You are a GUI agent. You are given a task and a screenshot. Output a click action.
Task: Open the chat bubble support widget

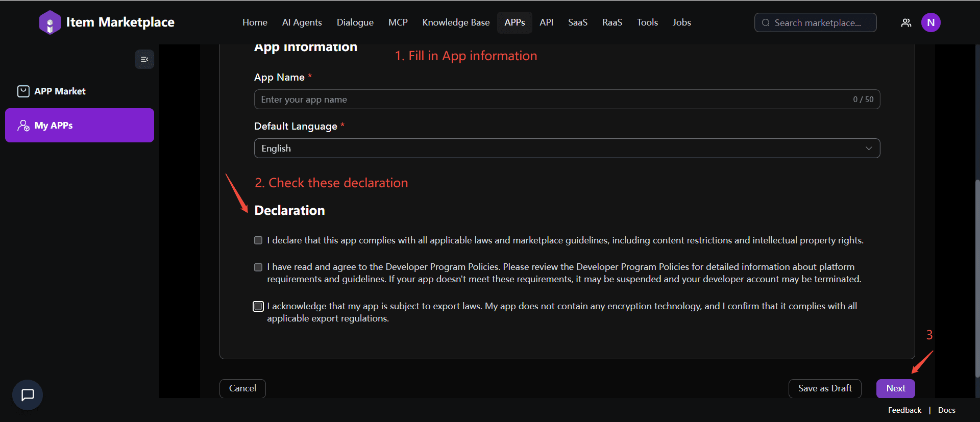click(28, 394)
